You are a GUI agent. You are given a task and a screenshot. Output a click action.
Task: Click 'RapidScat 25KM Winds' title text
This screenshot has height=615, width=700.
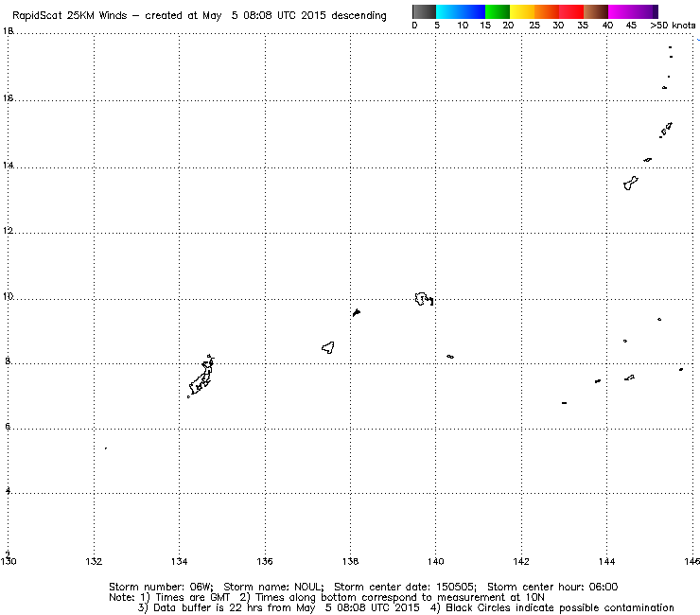coord(70,16)
